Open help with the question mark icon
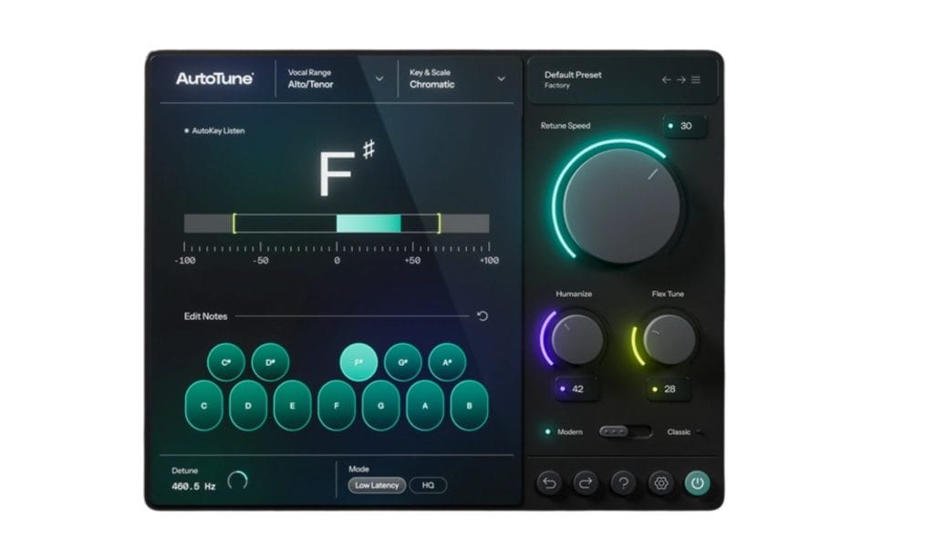Viewport: 934px width, 560px height. tap(623, 483)
